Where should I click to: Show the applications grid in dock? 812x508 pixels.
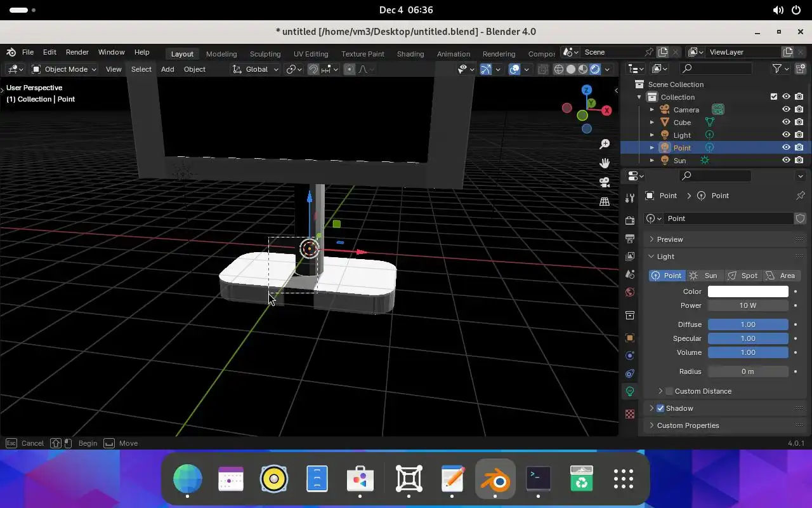click(624, 478)
